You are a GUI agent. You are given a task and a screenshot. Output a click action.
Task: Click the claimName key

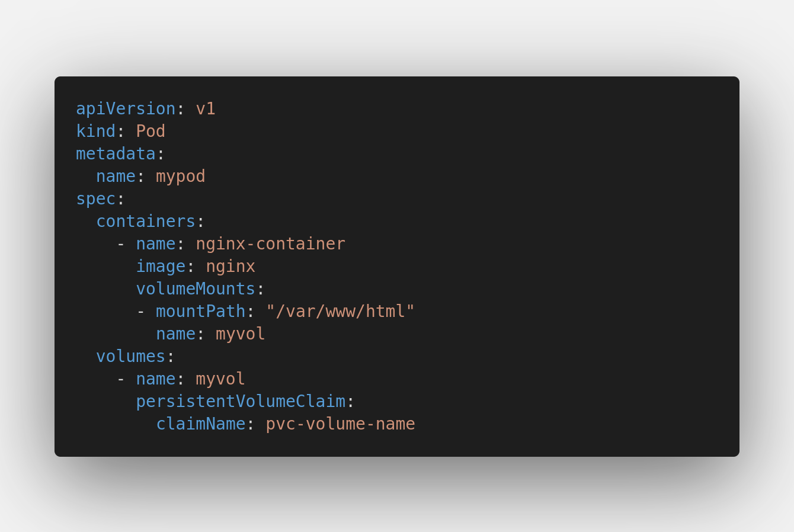200,424
